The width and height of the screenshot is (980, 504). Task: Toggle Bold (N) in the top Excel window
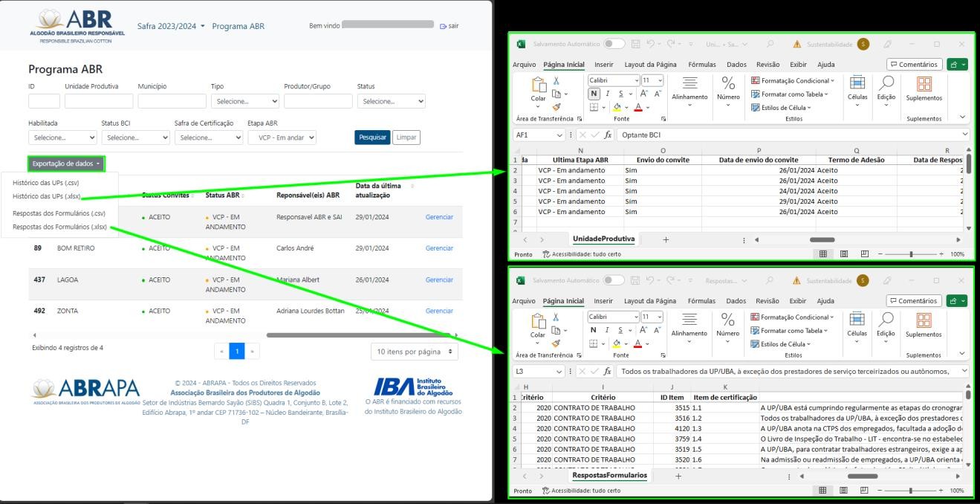coord(594,94)
